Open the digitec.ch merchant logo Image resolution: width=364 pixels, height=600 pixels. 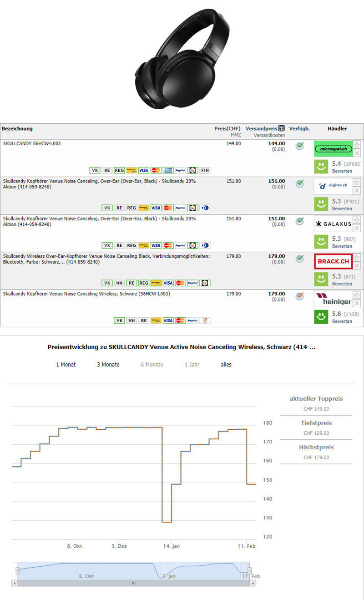click(x=333, y=186)
